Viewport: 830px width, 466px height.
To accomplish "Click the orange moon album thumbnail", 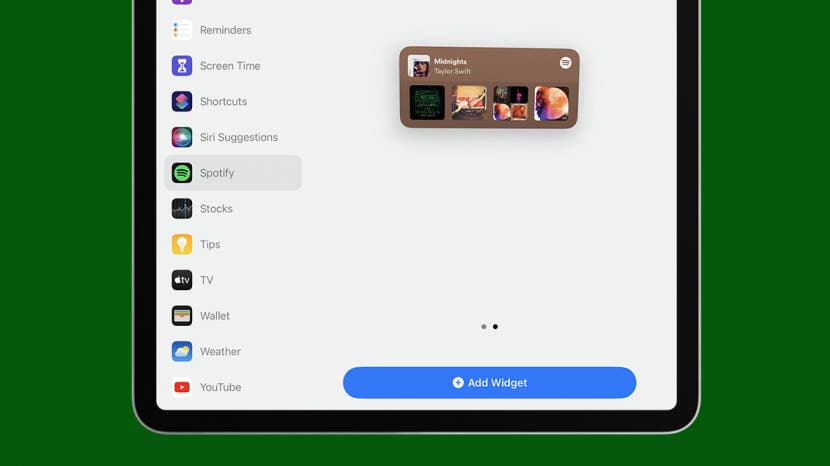I will pyautogui.click(x=552, y=103).
